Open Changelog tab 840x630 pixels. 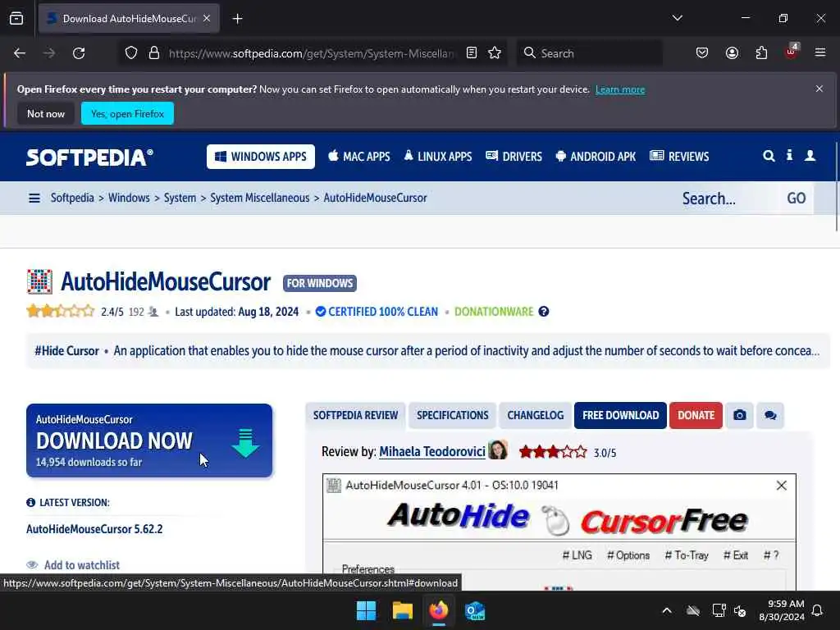tap(536, 415)
